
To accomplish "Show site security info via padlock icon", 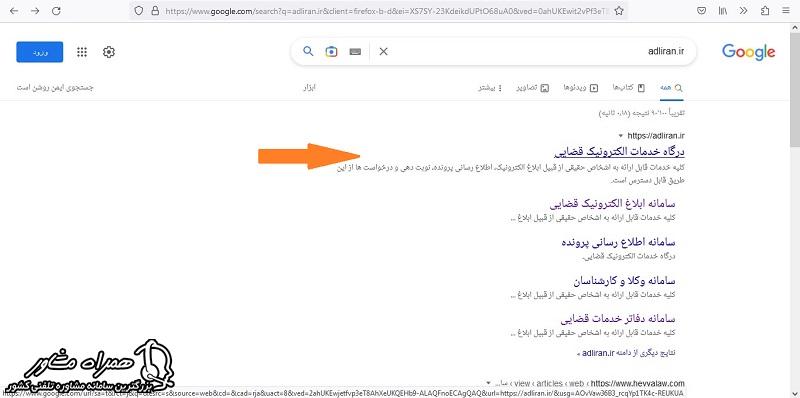I will (154, 11).
